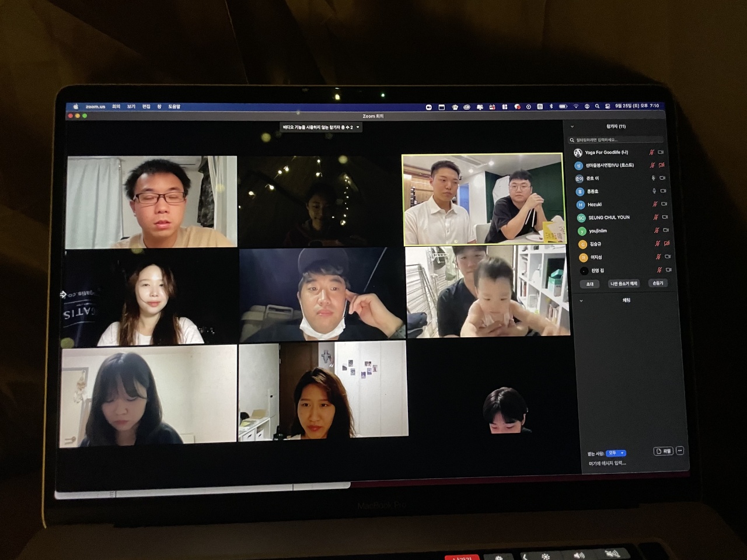Collapse the 채팅 chat panel
Image resolution: width=747 pixels, height=560 pixels.
(581, 301)
